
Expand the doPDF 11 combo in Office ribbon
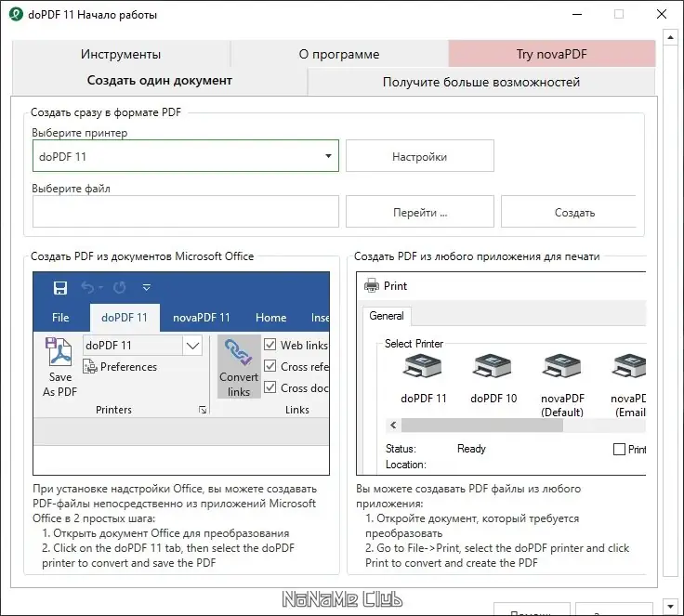192,346
